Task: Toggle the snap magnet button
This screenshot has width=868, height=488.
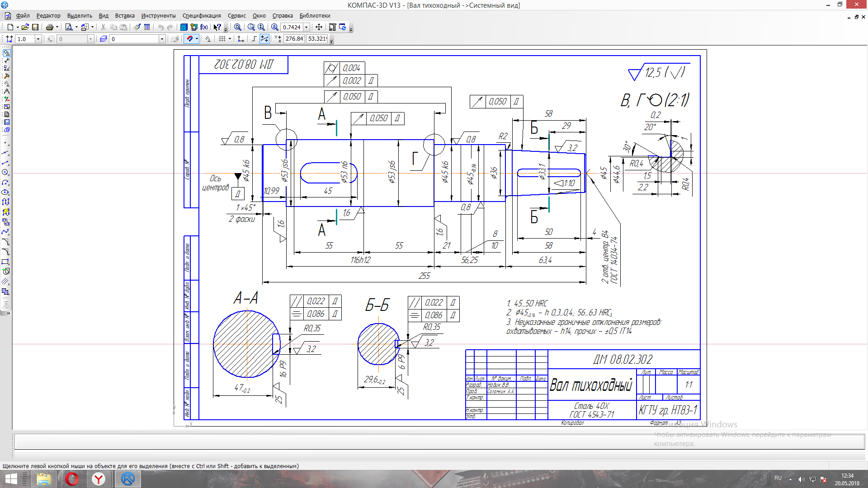Action: 190,39
